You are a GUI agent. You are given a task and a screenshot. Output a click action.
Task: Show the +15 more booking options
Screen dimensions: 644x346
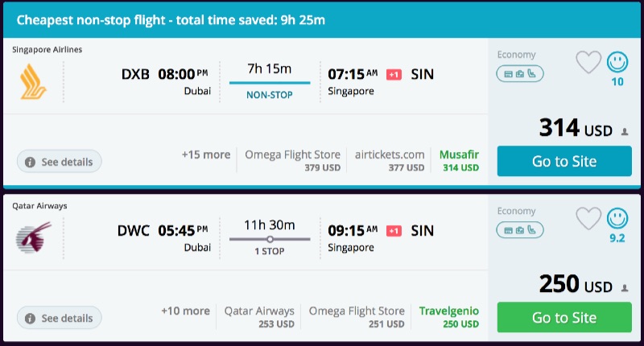point(206,154)
